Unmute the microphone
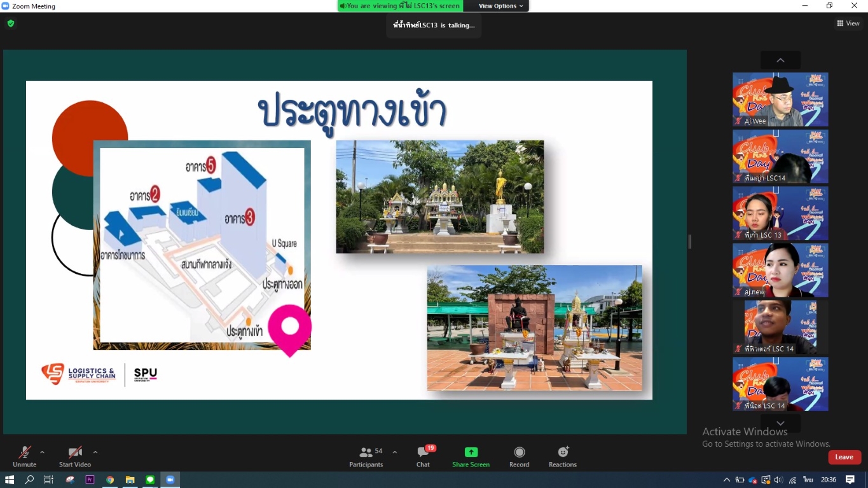The width and height of the screenshot is (868, 488). point(24,456)
